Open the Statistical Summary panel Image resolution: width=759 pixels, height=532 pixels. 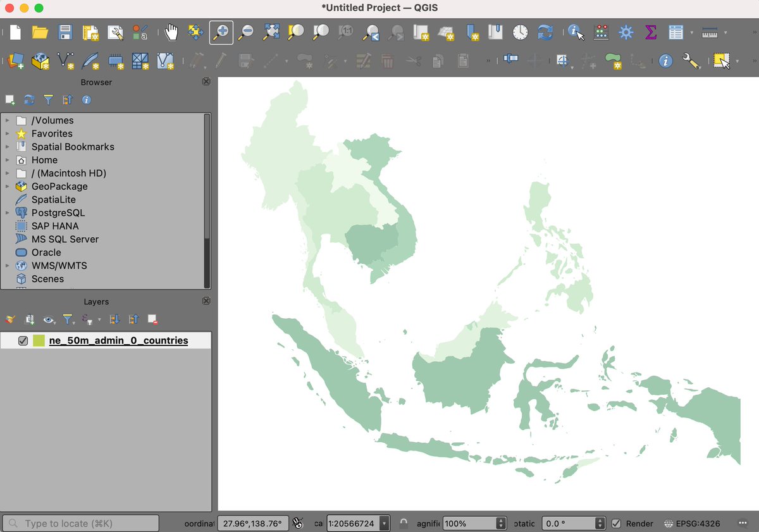pos(651,32)
